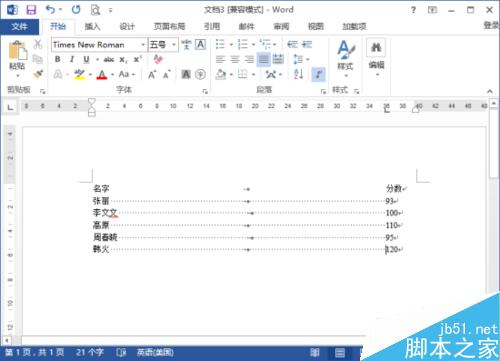Undo the last action
Screen dimensions: 500x361
[x=50, y=10]
